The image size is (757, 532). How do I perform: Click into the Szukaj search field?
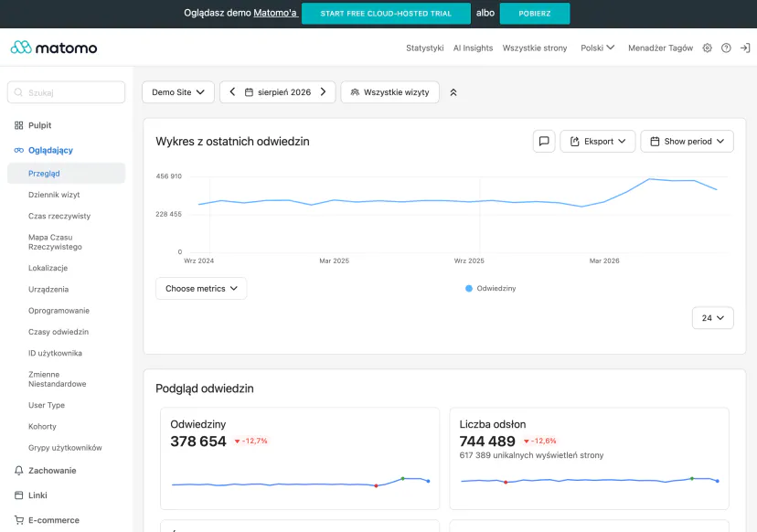pos(66,91)
